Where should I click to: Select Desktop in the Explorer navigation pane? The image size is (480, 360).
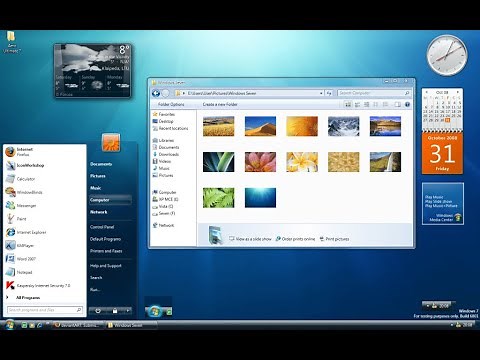tap(163, 121)
